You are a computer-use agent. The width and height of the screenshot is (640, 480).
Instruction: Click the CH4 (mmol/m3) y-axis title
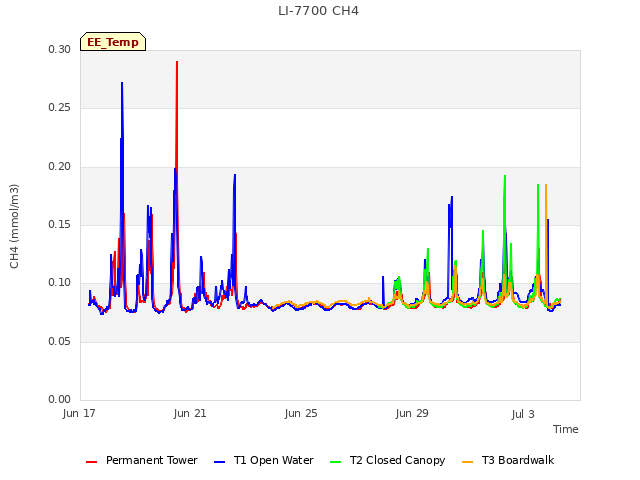[14, 226]
